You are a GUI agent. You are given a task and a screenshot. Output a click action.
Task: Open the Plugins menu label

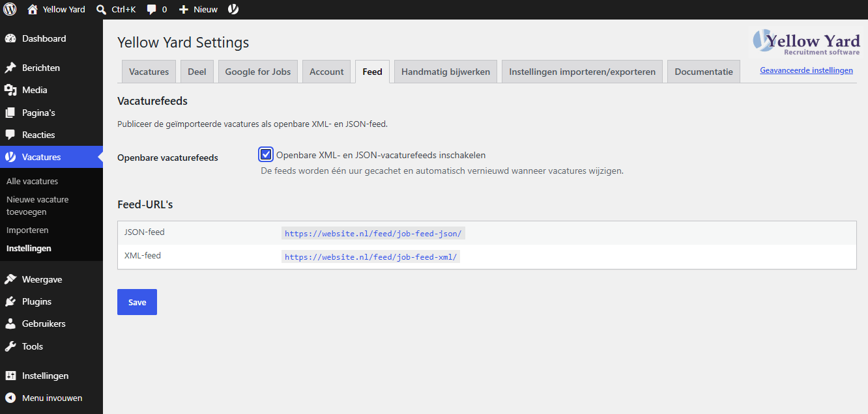[x=36, y=301]
